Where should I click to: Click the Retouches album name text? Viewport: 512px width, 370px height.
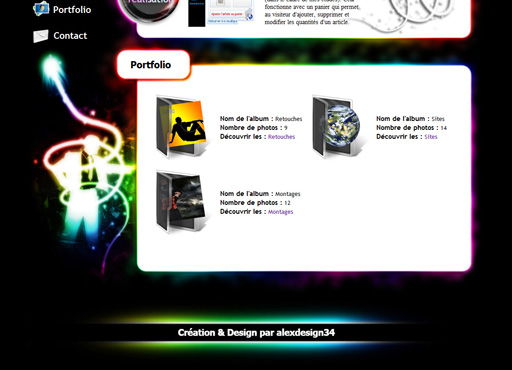289,119
